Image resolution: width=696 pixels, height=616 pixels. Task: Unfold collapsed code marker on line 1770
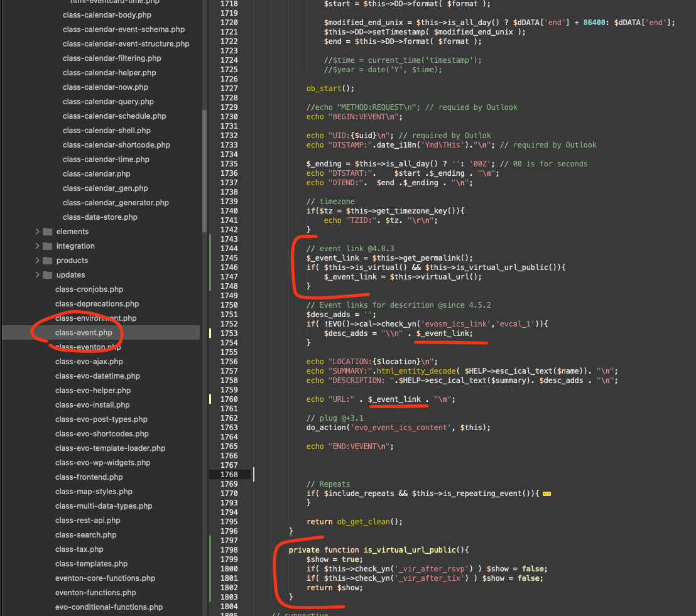[547, 494]
